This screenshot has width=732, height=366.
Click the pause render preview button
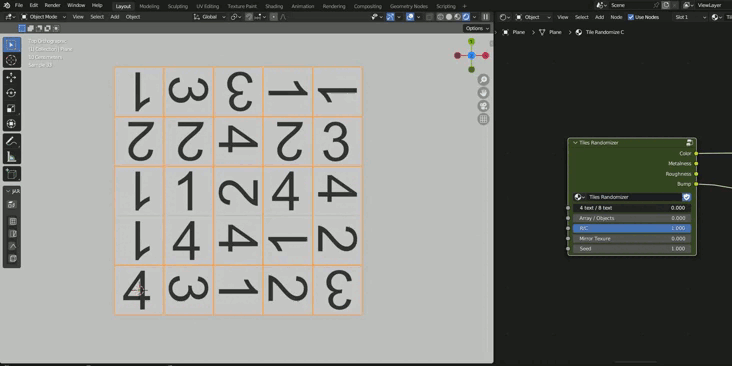[x=486, y=17]
